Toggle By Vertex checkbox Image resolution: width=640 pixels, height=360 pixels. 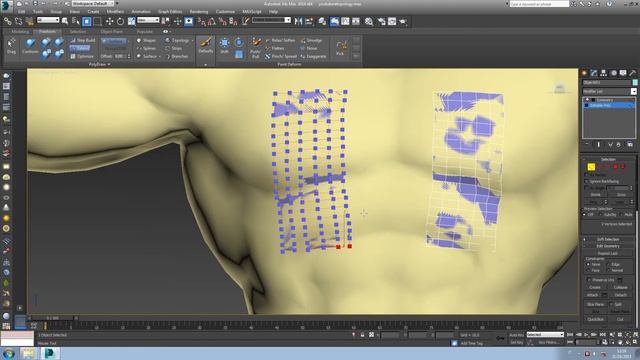(x=587, y=175)
